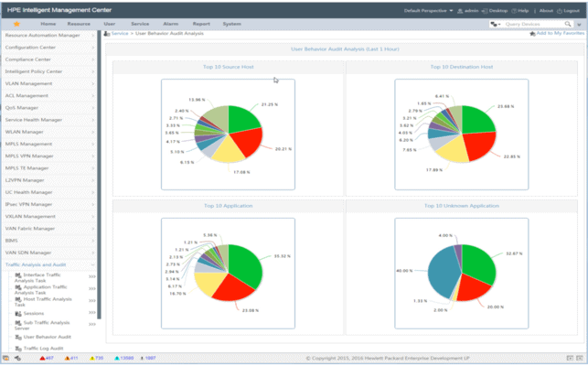Image resolution: width=588 pixels, height=366 pixels.
Task: Focus the Query Devices search field
Action: click(x=533, y=24)
